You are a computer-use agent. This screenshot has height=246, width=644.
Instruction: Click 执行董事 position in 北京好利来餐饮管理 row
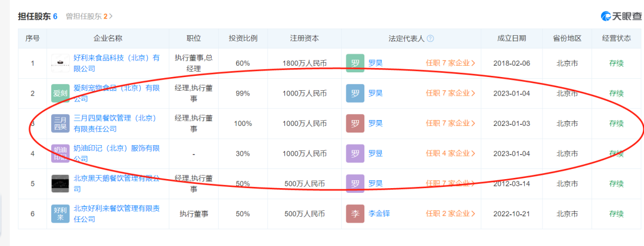[193, 214]
